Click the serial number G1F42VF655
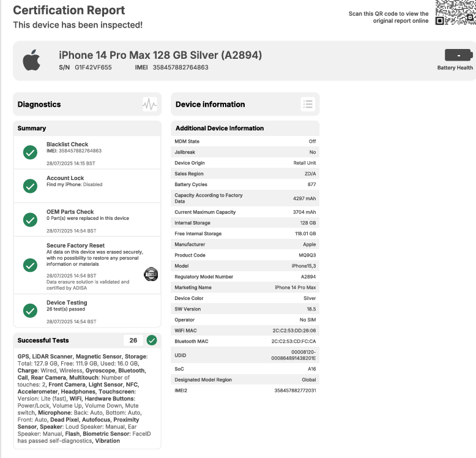 point(93,67)
